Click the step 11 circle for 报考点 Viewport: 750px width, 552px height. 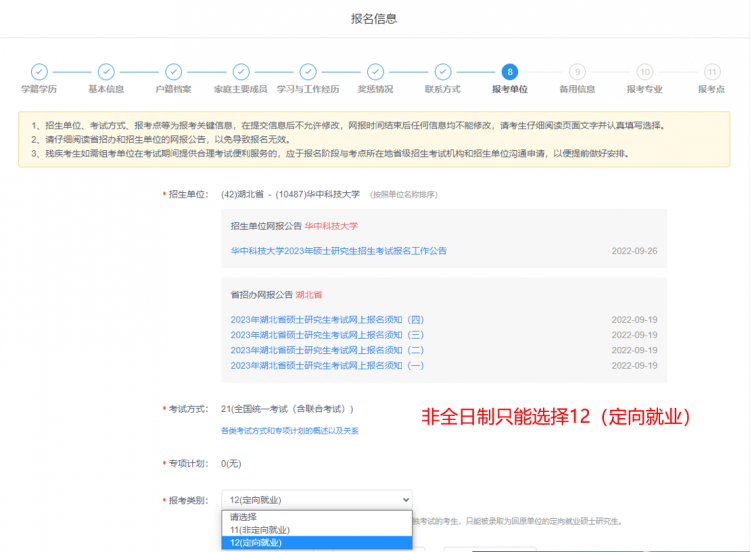click(712, 72)
